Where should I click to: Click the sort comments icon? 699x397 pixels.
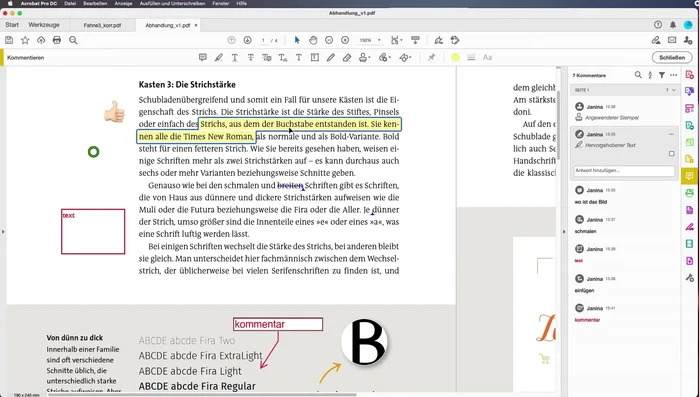pos(650,75)
